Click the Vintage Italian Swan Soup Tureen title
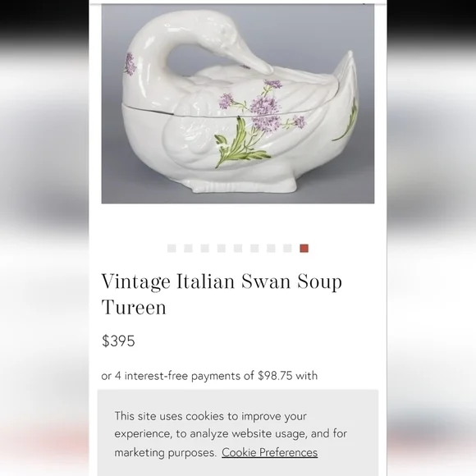This screenshot has width=476, height=476. pyautogui.click(x=222, y=294)
